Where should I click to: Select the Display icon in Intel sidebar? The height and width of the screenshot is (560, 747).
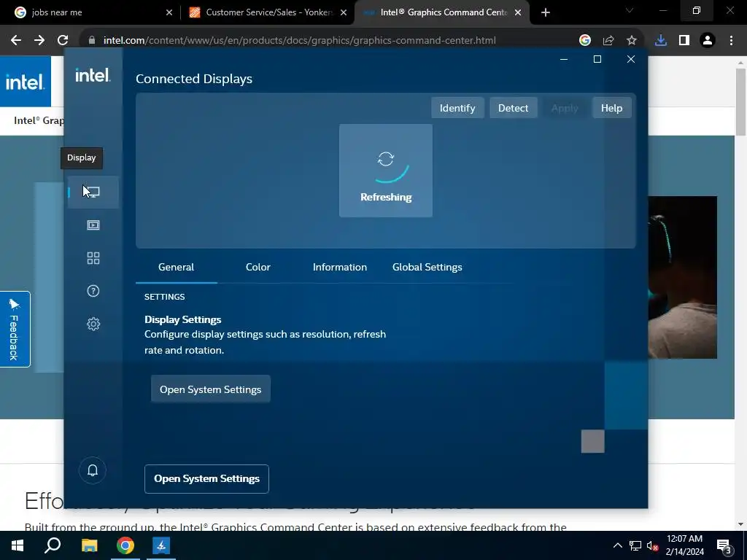93,192
